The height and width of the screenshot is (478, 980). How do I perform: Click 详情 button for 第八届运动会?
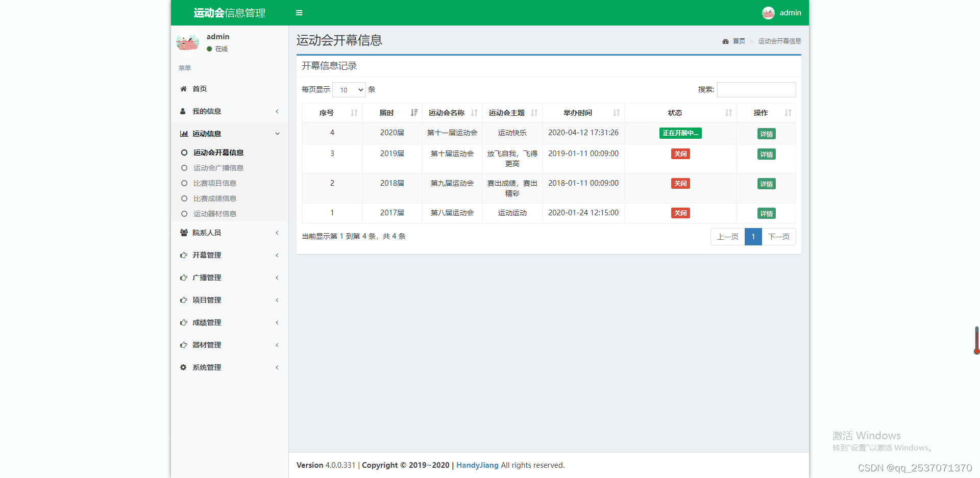point(766,213)
